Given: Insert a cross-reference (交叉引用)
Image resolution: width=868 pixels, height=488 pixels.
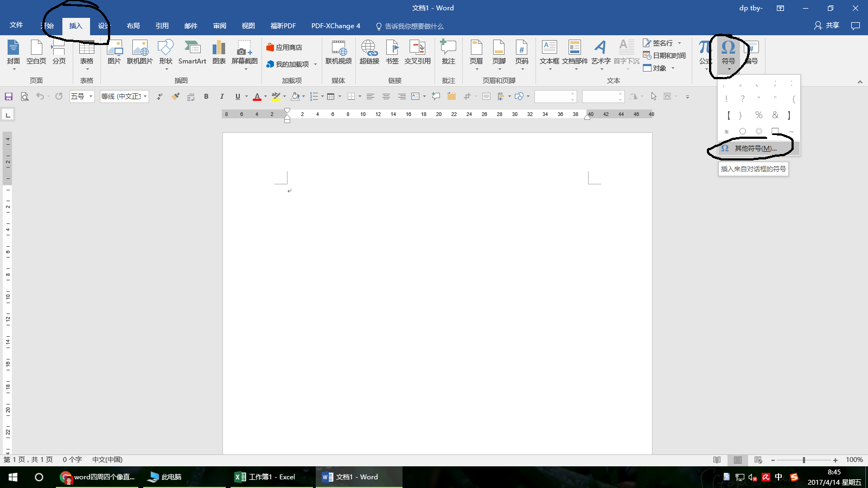Looking at the screenshot, I should coord(418,53).
